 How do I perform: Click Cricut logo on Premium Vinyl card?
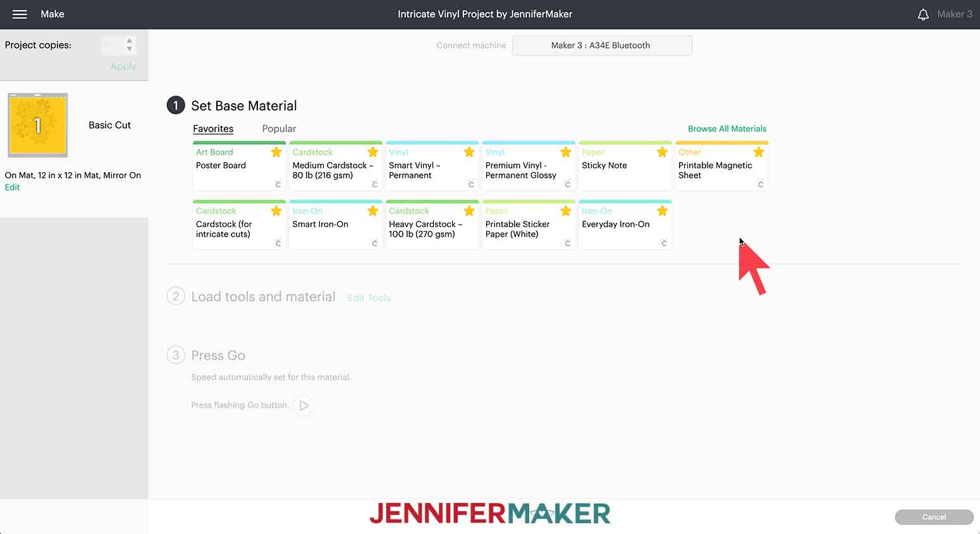coord(567,184)
